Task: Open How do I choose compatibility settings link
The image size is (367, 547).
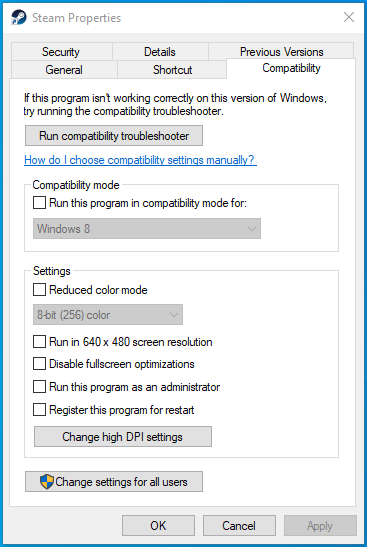Action: coord(140,160)
